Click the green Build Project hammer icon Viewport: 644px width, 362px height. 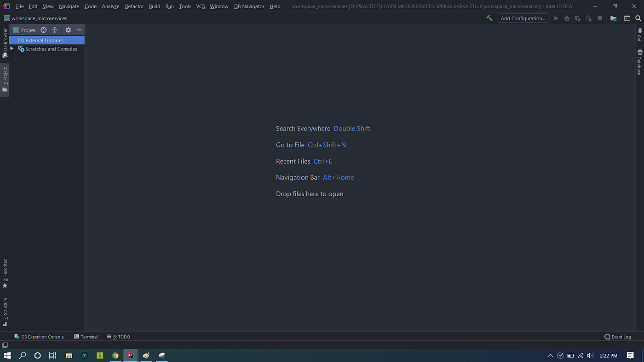489,18
